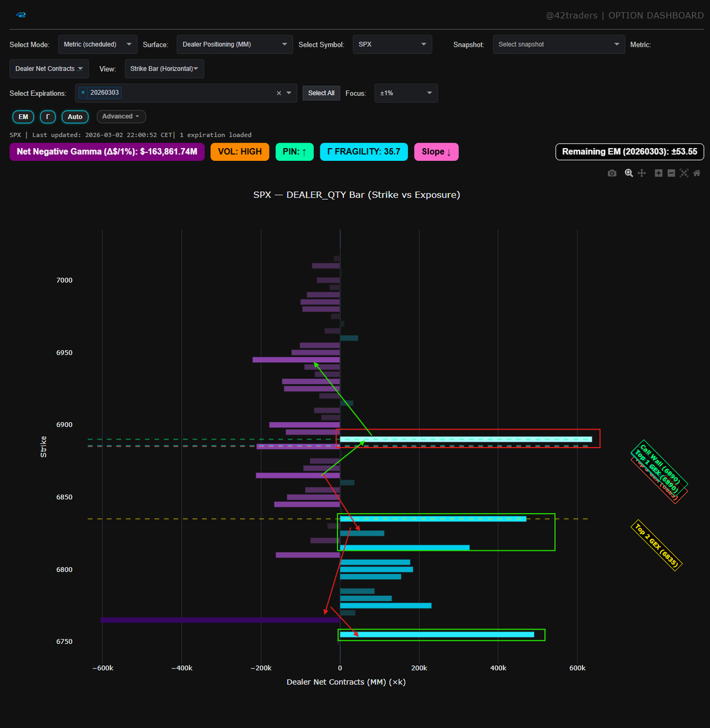710x728 pixels.
Task: Zoom out using the minus icon
Action: (671, 173)
